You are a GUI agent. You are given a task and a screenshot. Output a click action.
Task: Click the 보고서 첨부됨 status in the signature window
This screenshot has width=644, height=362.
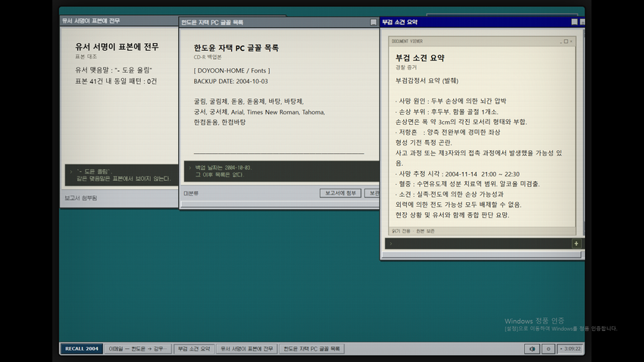80,198
